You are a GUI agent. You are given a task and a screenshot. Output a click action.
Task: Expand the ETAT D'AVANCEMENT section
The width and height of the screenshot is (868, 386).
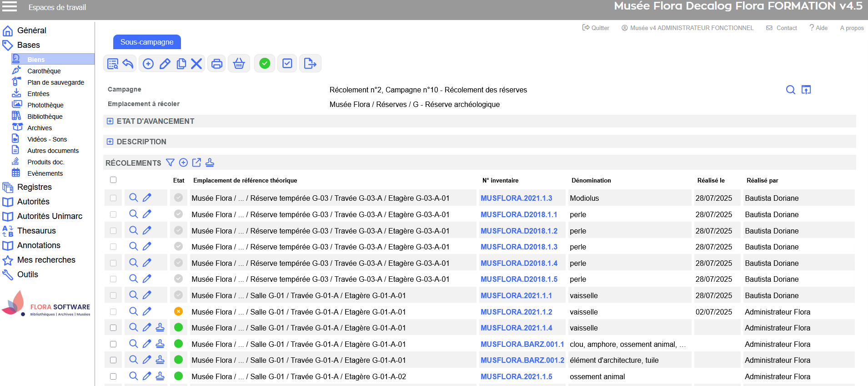(x=110, y=121)
